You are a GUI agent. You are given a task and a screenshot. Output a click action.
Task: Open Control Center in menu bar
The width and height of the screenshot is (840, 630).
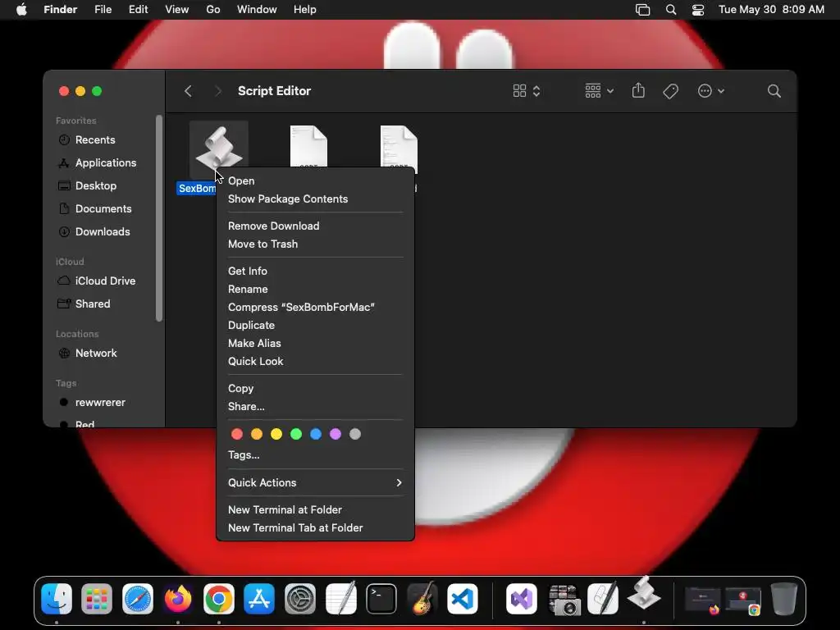click(698, 10)
